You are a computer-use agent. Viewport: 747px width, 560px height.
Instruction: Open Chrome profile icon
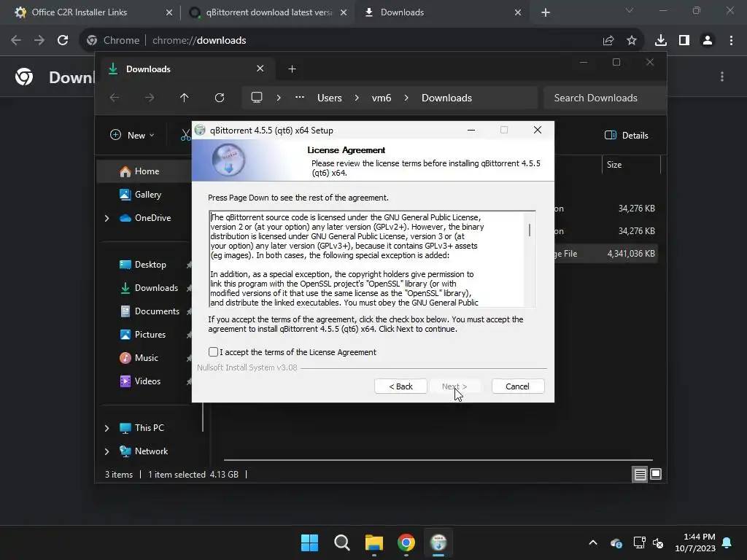click(x=708, y=41)
